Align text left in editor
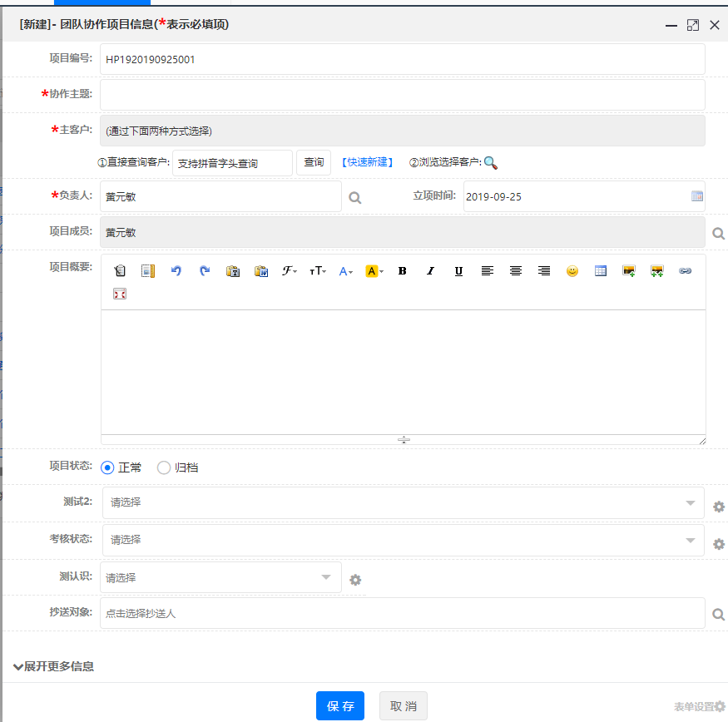Image resolution: width=728 pixels, height=722 pixels. pos(487,270)
